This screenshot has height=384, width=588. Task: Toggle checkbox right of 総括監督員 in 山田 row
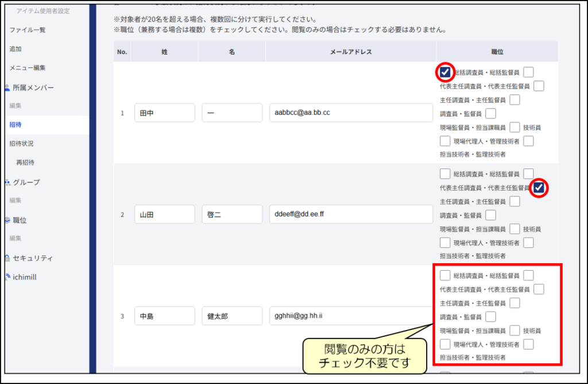pyautogui.click(x=528, y=174)
